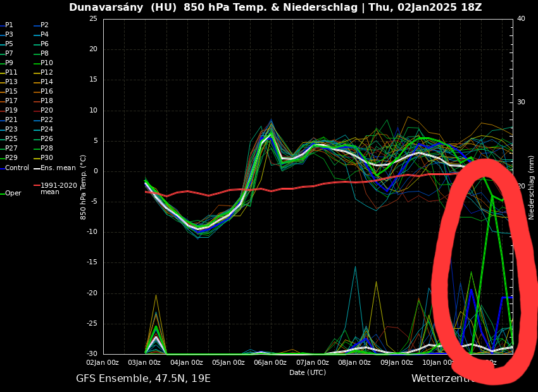Click the P19 legend entry
The width and height of the screenshot is (538, 392).
(x=11, y=111)
